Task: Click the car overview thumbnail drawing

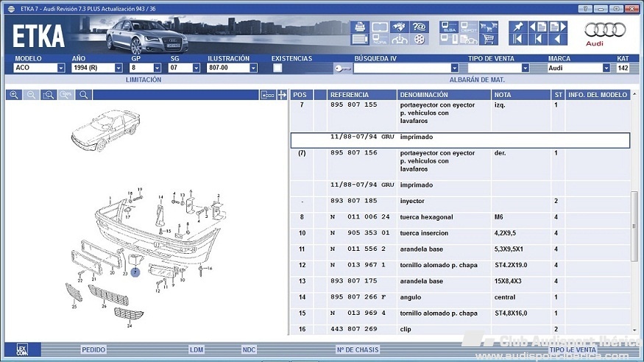Action: [105, 130]
